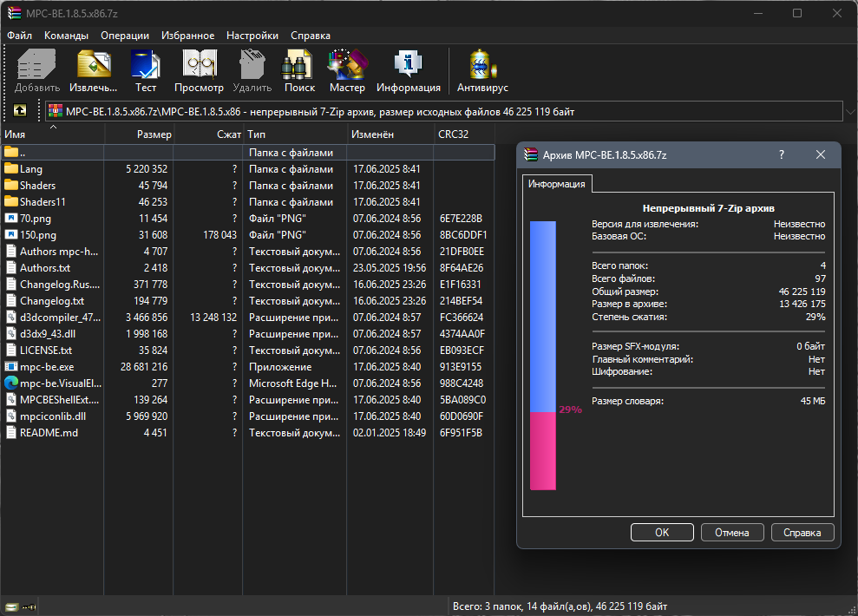The height and width of the screenshot is (616, 858).
Task: Click the CRC32 value 913E9155
Action: point(462,366)
